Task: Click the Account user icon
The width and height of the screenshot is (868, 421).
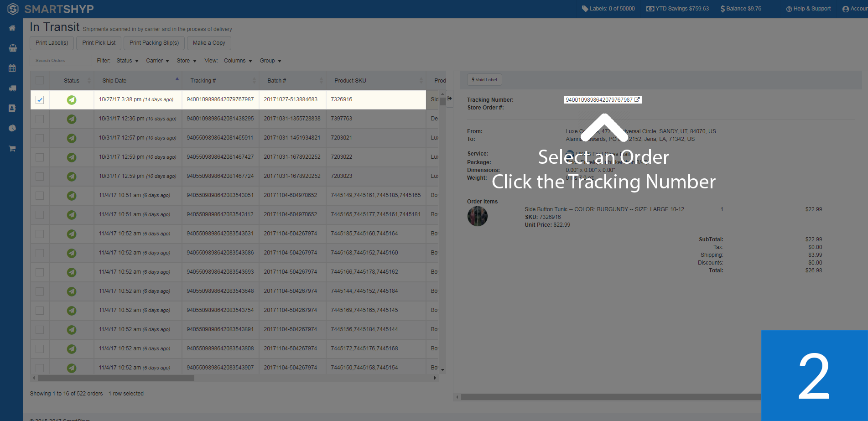Action: 845,9
